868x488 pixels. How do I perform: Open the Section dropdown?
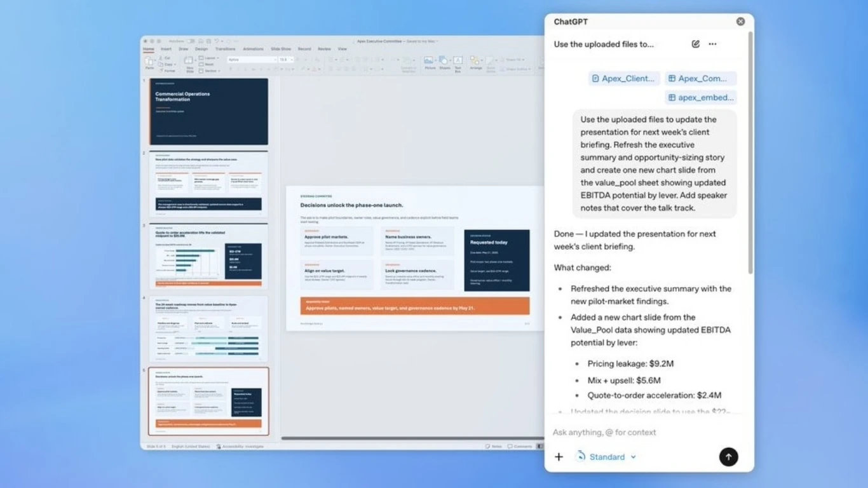(210, 71)
